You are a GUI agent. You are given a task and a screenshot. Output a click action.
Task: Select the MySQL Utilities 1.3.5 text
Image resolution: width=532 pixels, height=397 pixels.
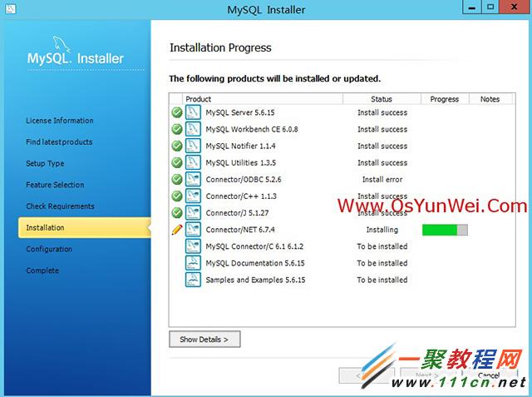[241, 162]
